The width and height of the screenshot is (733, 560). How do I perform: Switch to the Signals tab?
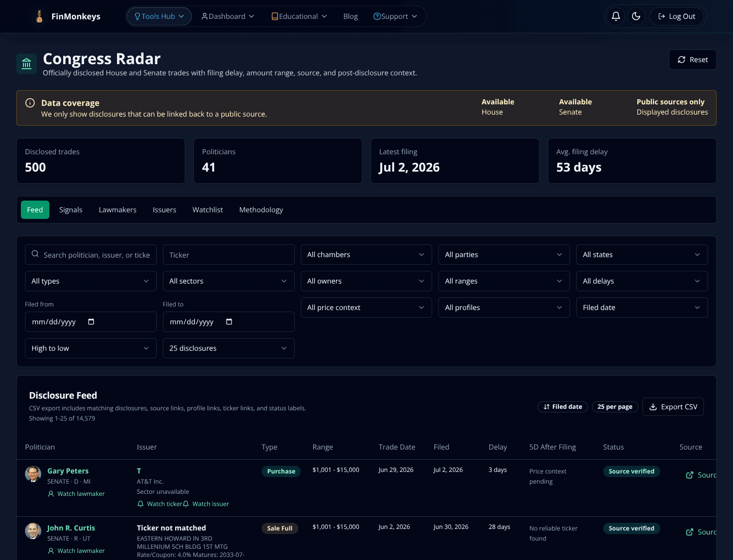(71, 210)
